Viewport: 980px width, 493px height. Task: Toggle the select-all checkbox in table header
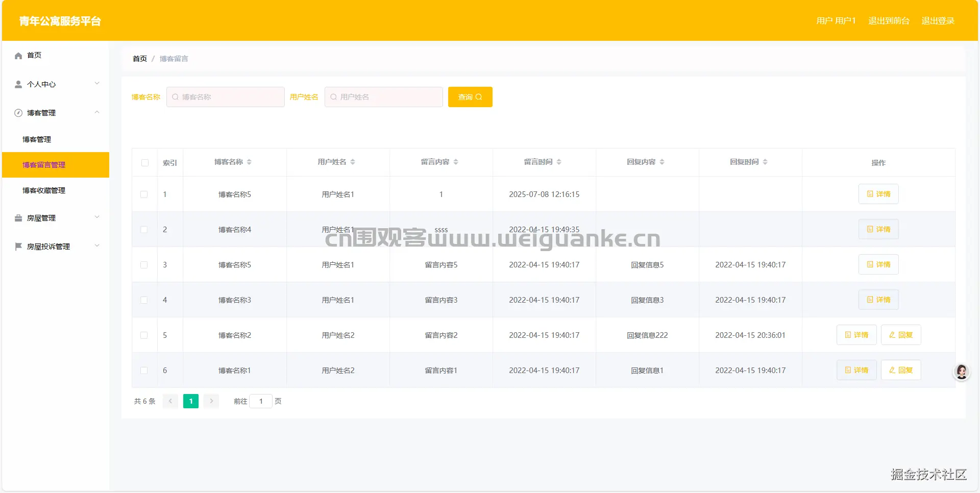point(145,163)
